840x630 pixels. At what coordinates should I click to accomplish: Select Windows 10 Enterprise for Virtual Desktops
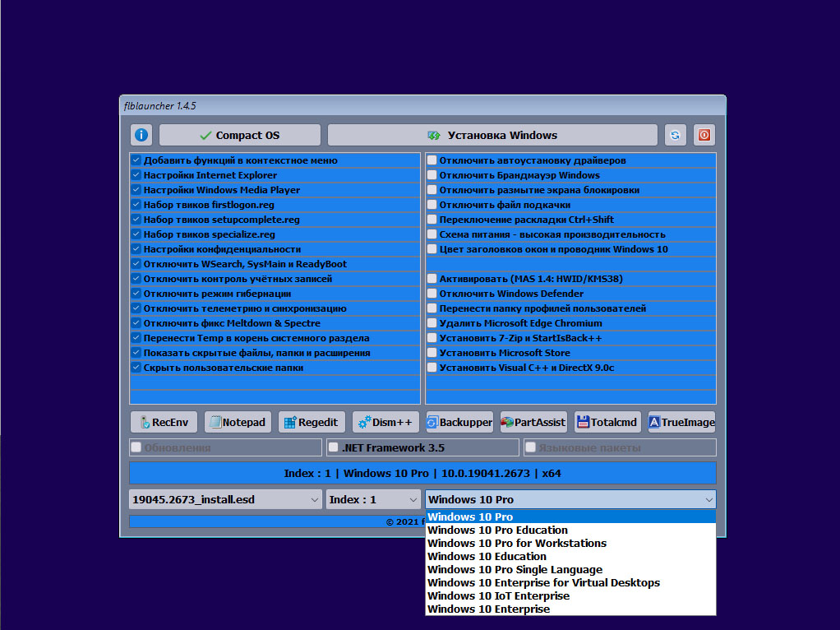[x=570, y=582]
